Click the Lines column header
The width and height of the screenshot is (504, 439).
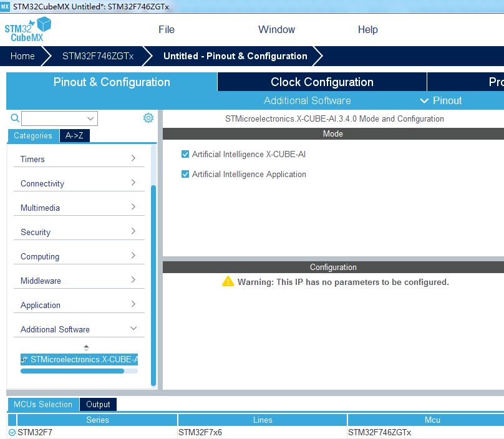pyautogui.click(x=262, y=420)
